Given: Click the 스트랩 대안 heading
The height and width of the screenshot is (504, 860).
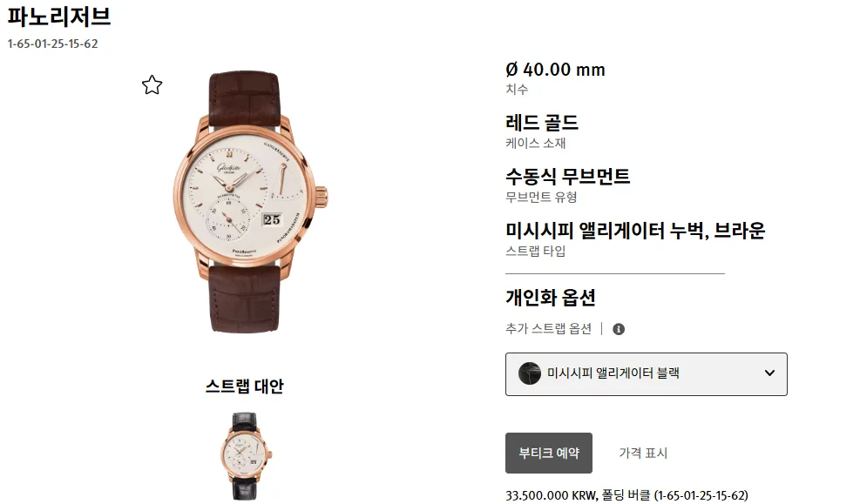Looking at the screenshot, I should point(245,386).
